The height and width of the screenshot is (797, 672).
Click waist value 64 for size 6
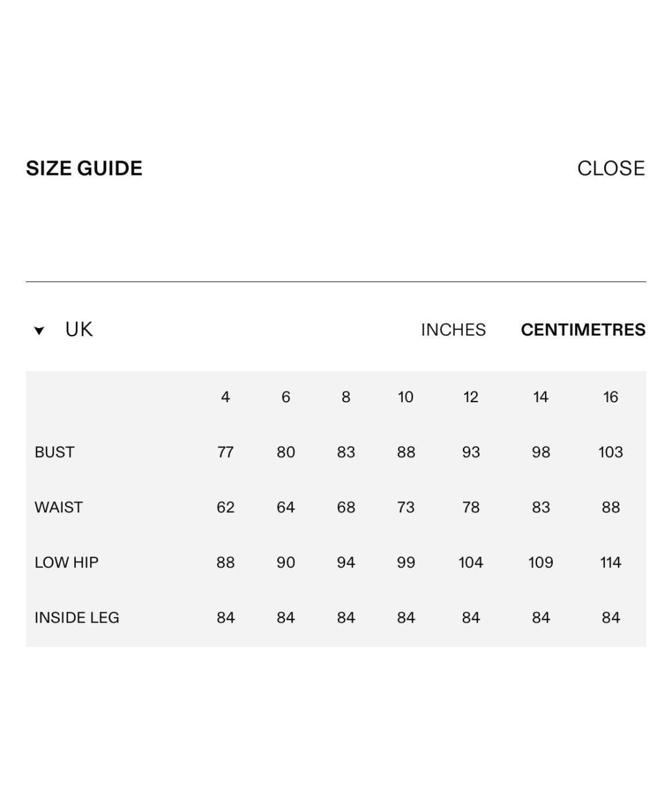pos(286,507)
